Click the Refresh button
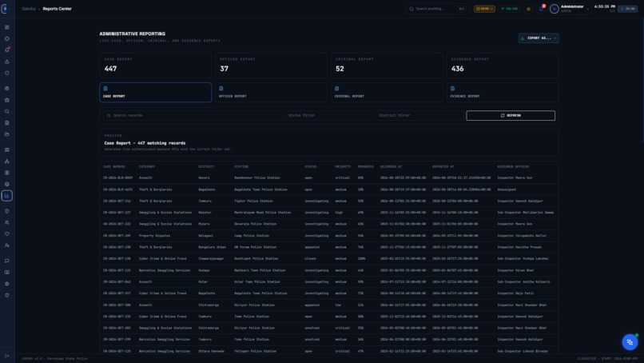 tap(511, 115)
